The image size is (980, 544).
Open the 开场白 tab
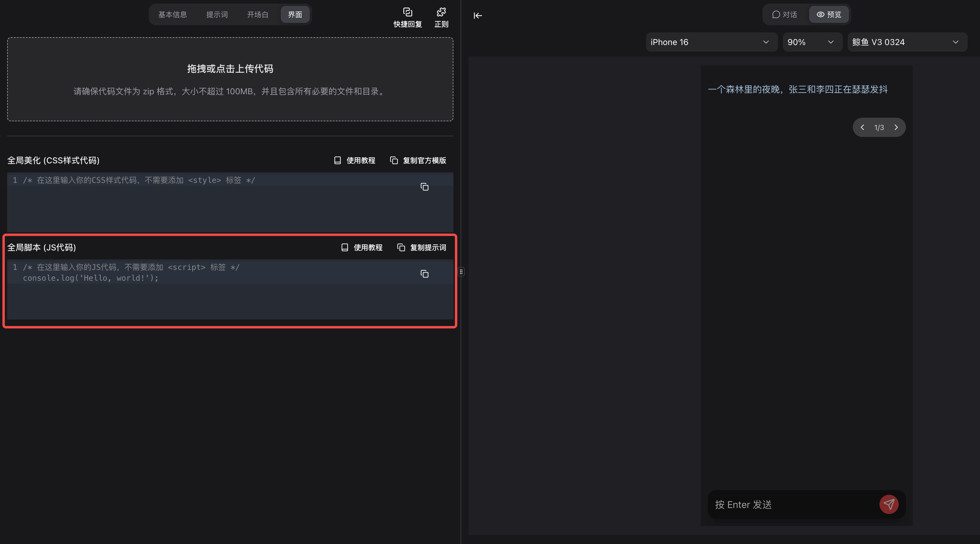257,14
